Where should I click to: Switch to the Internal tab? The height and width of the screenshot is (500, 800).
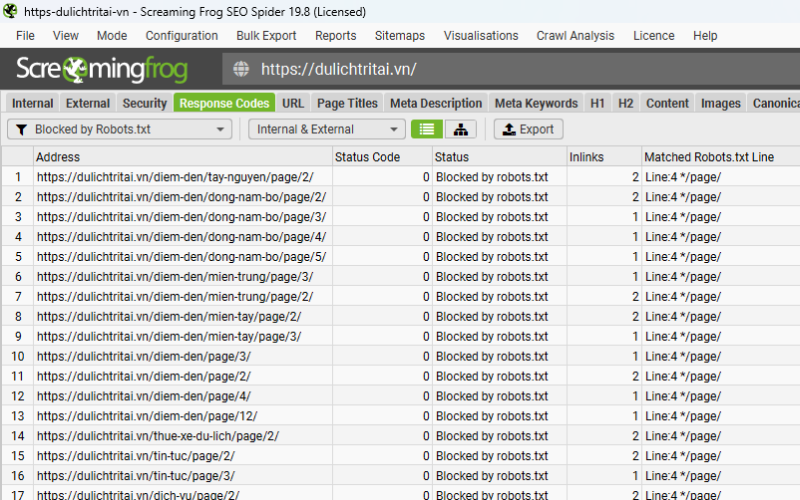point(33,103)
